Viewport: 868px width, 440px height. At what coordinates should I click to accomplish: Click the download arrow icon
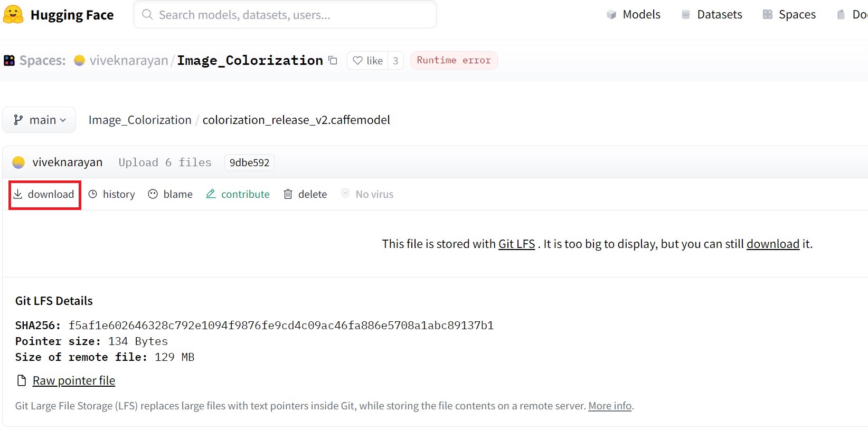tap(18, 194)
